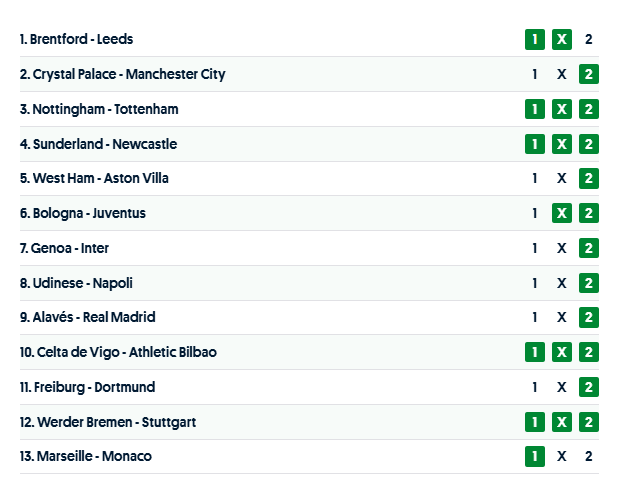Deselect away win for Udinese - Napoli
The image size is (620, 486).
click(589, 283)
